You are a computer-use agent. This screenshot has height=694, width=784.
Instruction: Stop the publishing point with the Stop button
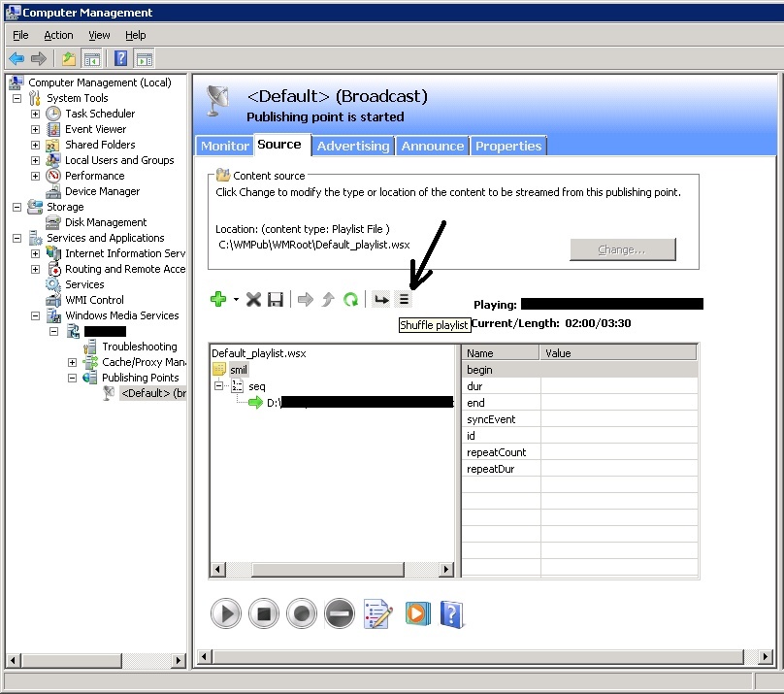click(264, 613)
